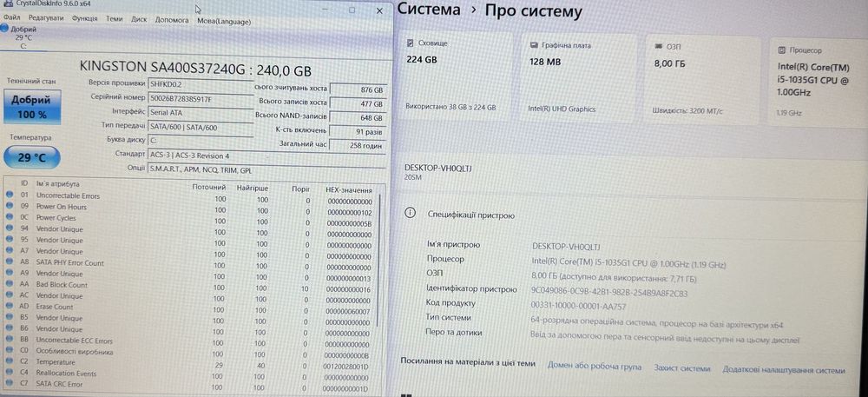Click the status dot of Power On Hours row
The height and width of the screenshot is (397, 868).
(10, 206)
